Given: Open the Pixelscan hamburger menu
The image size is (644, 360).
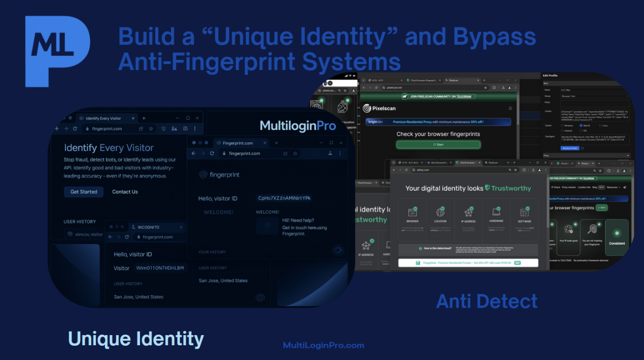Looking at the screenshot, I should (510, 108).
